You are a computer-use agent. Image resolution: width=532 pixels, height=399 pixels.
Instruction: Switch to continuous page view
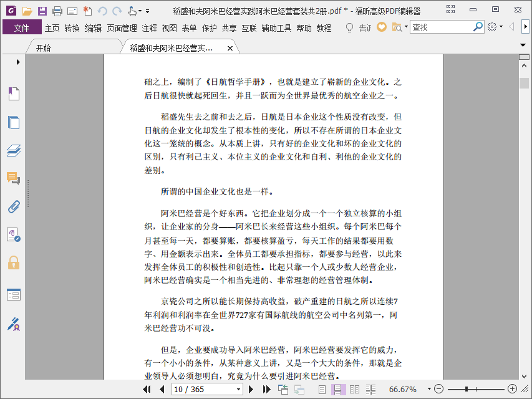pos(338,390)
